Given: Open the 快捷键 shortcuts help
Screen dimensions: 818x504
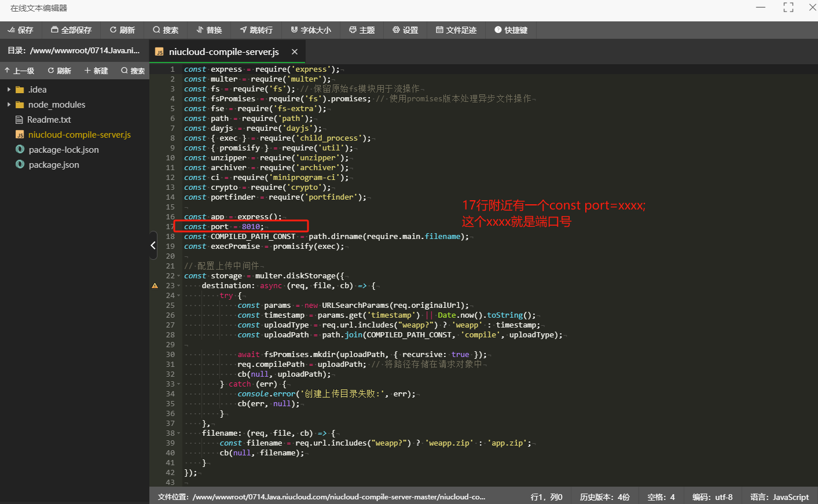Looking at the screenshot, I should pos(511,30).
